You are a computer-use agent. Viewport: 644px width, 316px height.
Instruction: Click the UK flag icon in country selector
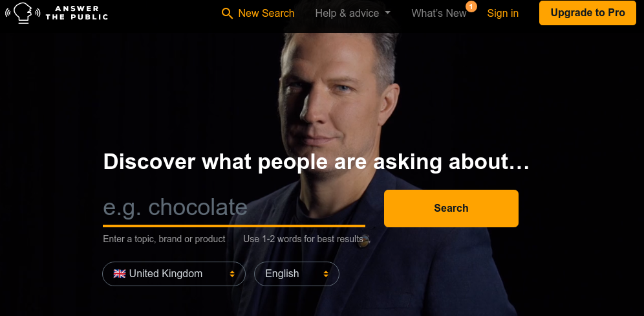pos(120,274)
